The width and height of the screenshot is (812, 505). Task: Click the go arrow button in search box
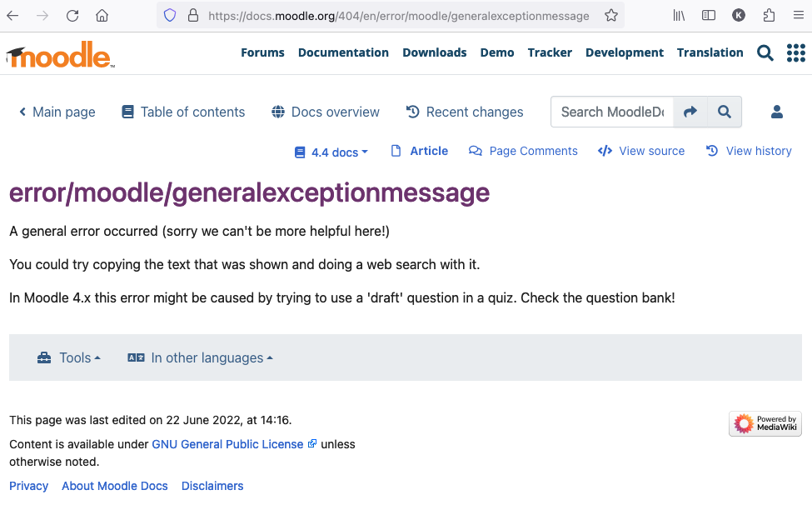pos(690,112)
